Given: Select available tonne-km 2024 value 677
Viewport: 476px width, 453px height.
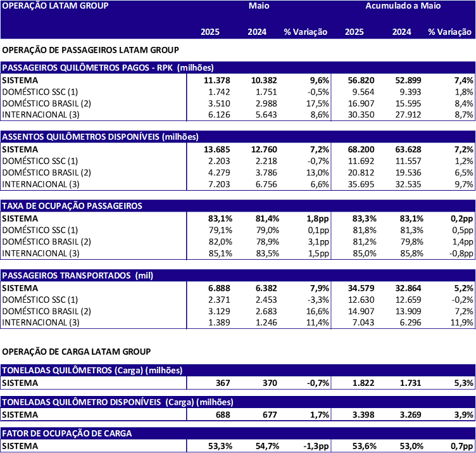Looking at the screenshot, I should tap(270, 415).
